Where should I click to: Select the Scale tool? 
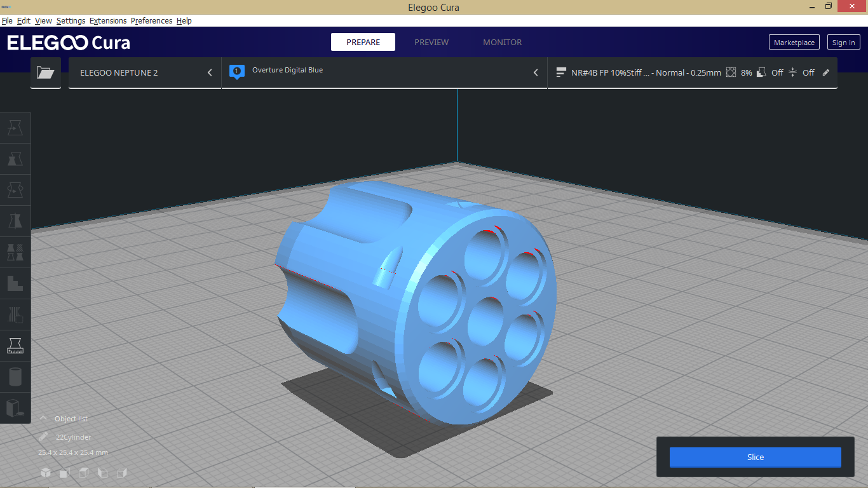(x=15, y=159)
